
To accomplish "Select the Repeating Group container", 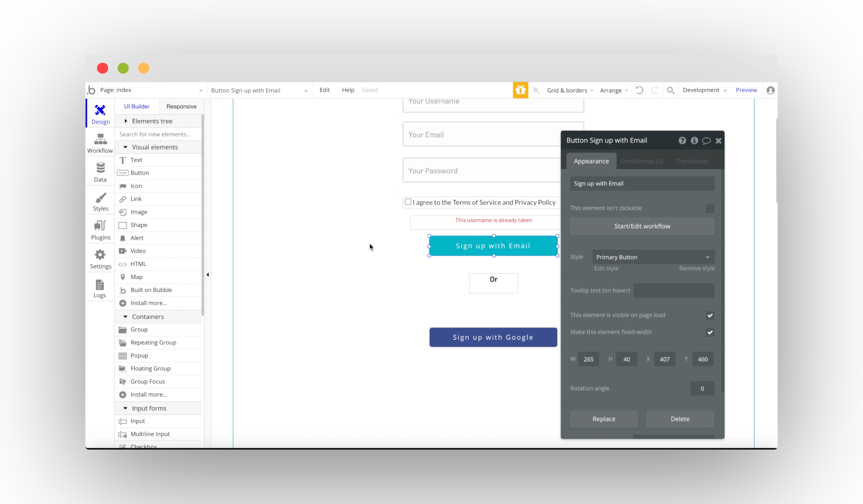I will (x=158, y=343).
